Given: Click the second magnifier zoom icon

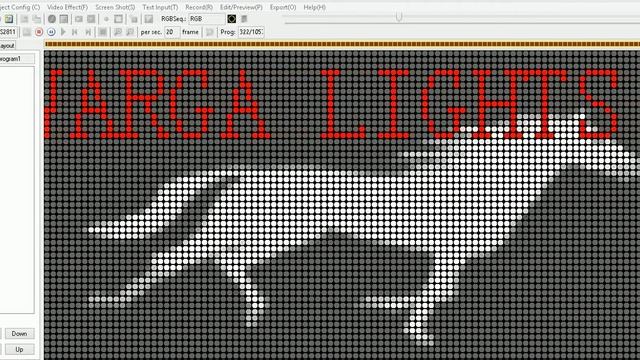Looking at the screenshot, I should [130, 32].
